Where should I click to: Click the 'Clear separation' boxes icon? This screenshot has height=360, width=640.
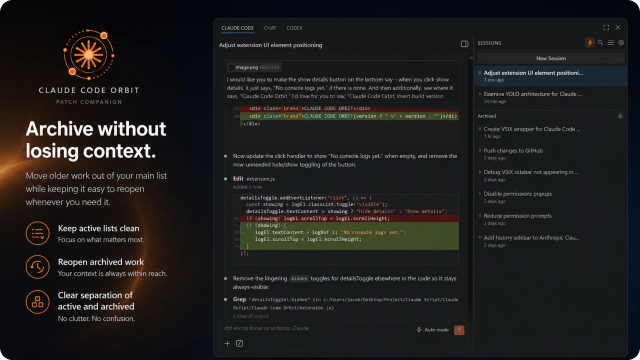[x=38, y=302]
